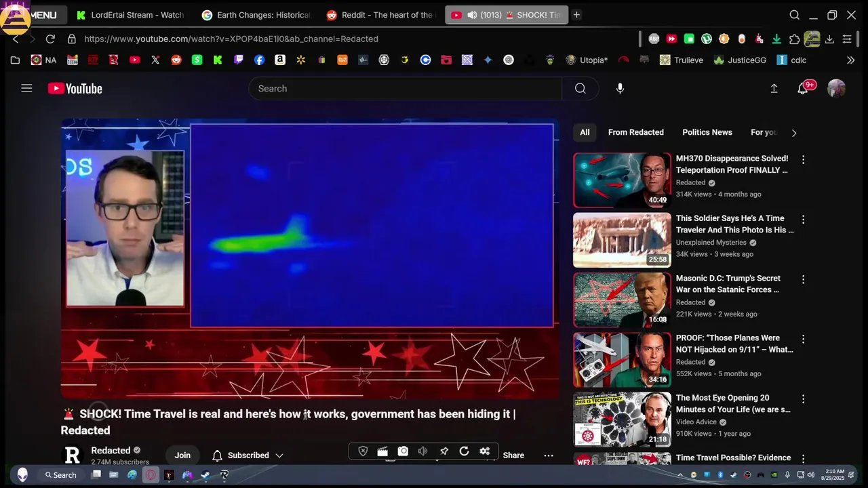Go to the YouTube home logo
The width and height of the screenshot is (868, 488).
tap(75, 89)
